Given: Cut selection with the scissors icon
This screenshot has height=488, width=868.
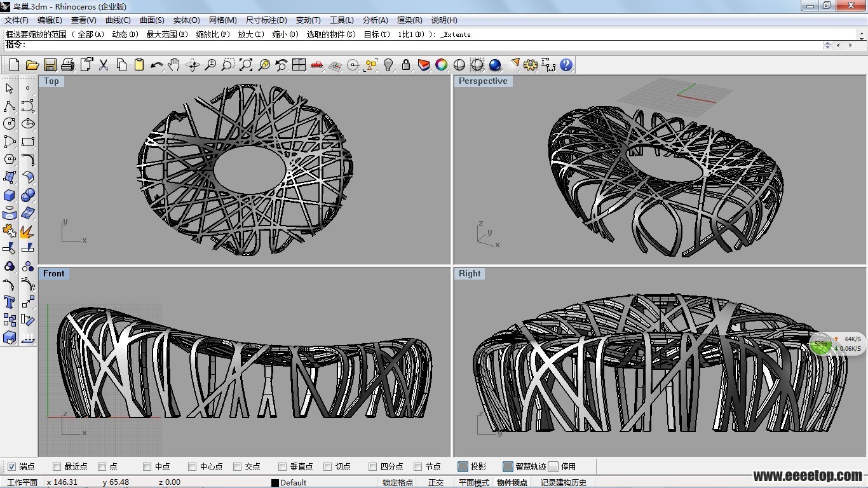Looking at the screenshot, I should coord(103,65).
